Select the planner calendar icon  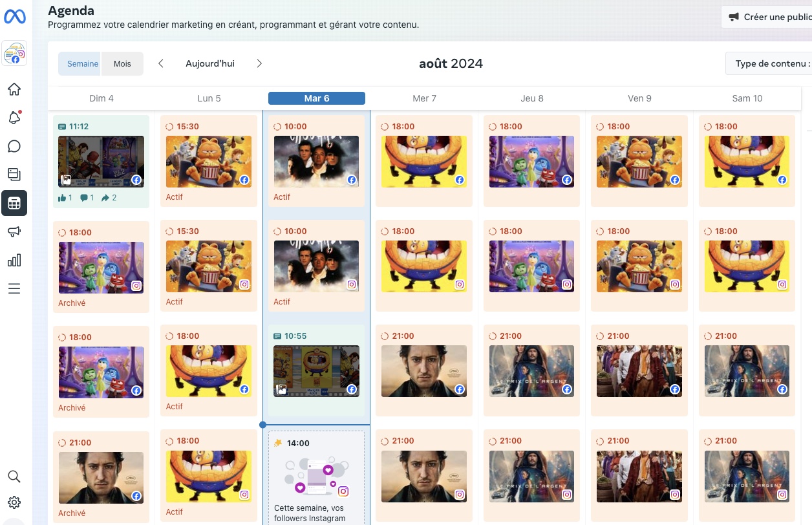(14, 203)
